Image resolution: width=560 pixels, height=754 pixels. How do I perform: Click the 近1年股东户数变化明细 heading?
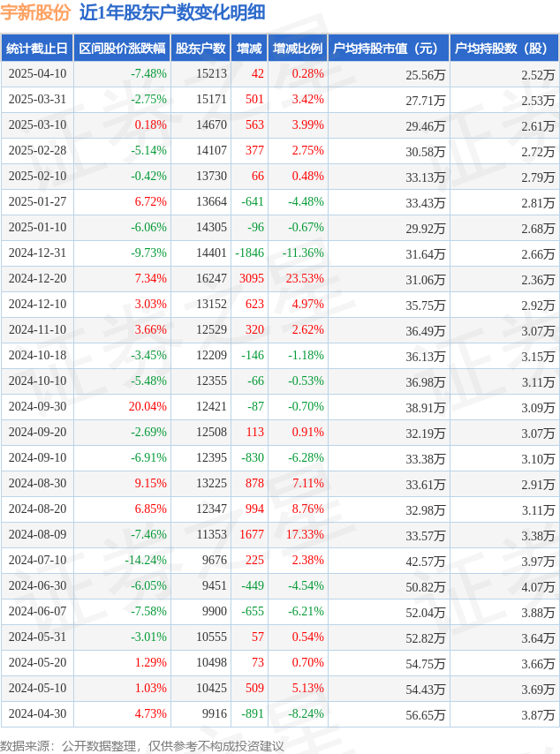click(172, 12)
